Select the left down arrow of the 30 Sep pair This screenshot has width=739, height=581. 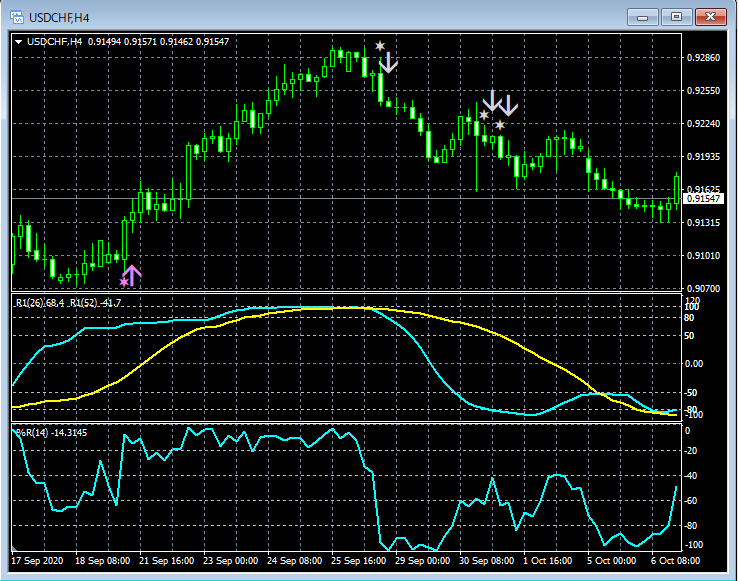tap(492, 101)
